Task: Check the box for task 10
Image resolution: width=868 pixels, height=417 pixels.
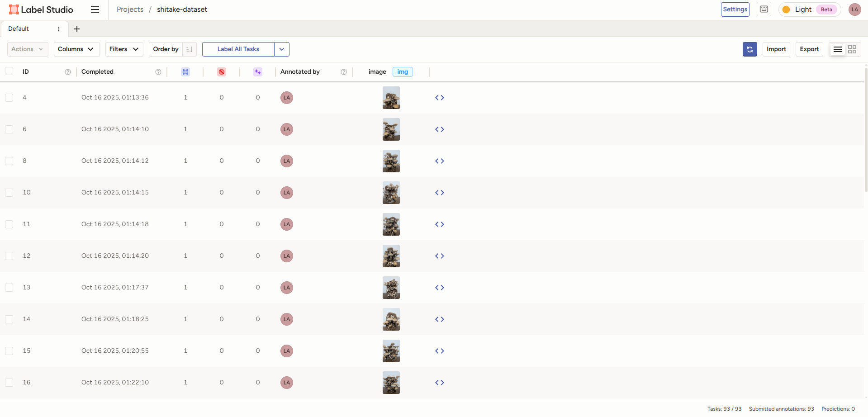Action: (x=9, y=193)
